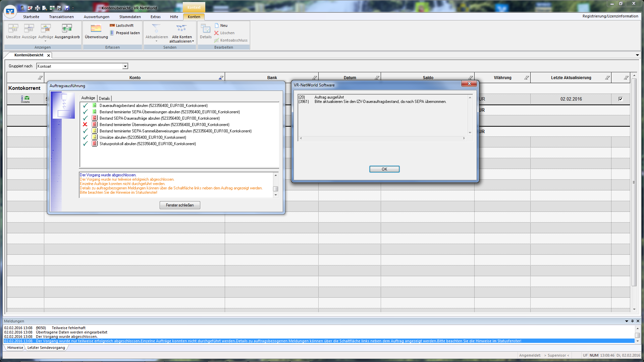Screen dimensions: 644x362
Task: Click the printer icon in quick access toolbar
Action: pos(37,8)
